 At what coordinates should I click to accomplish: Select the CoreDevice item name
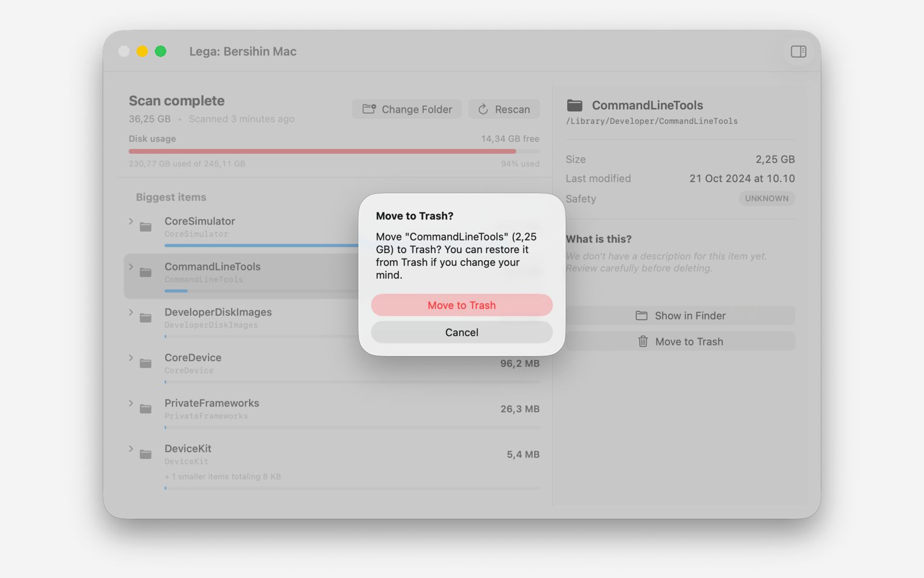coord(193,357)
